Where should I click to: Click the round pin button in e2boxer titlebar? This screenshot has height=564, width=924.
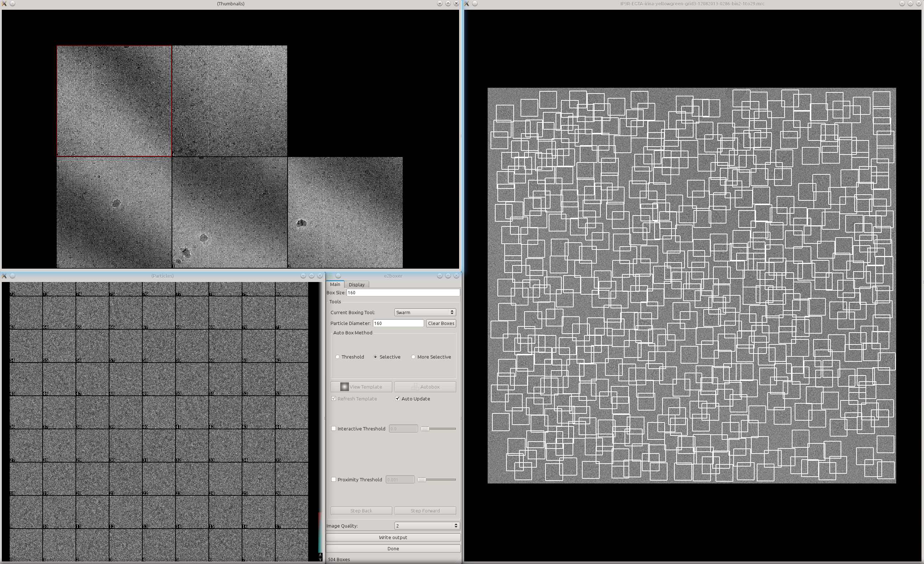click(x=338, y=276)
